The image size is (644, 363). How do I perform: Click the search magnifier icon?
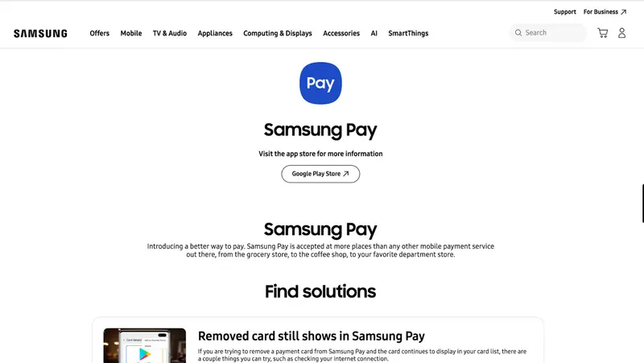[518, 33]
